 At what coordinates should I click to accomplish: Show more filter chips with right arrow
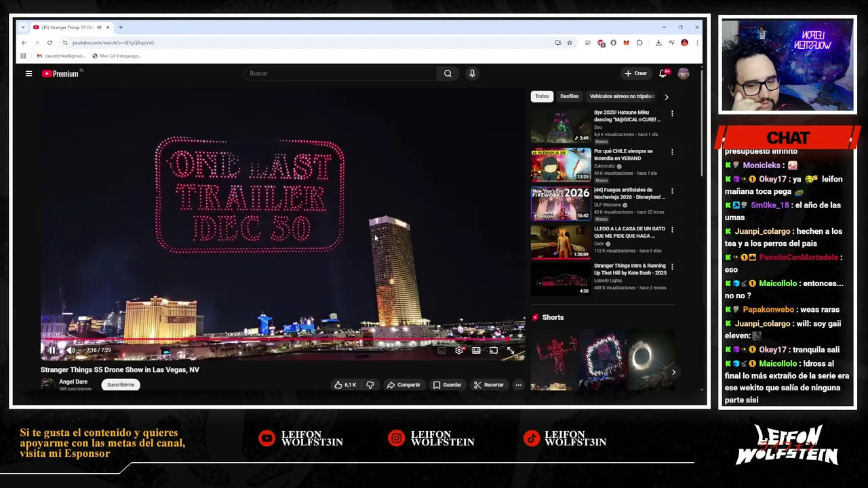(x=666, y=97)
